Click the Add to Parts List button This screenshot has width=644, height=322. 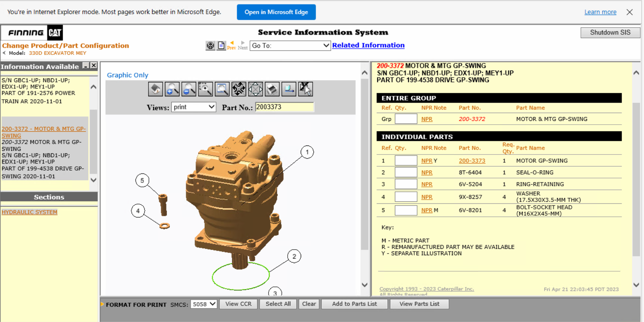coord(354,304)
